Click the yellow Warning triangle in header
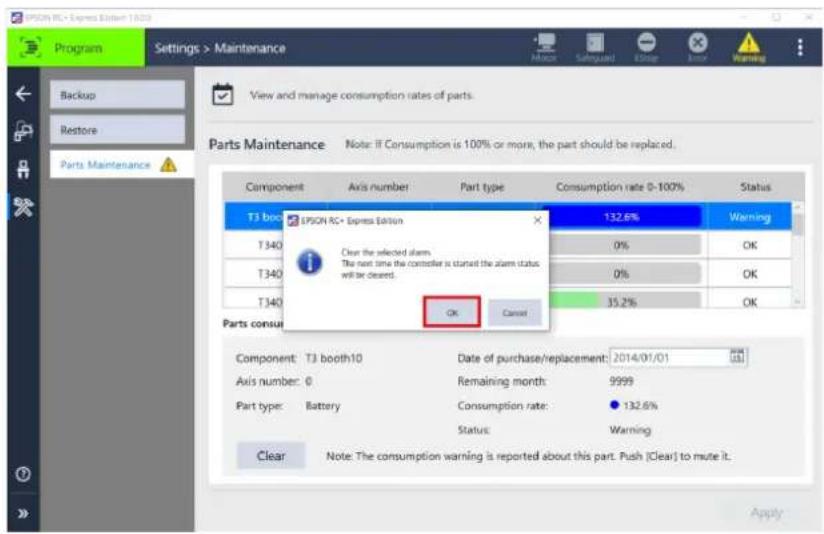The height and width of the screenshot is (534, 824). pyautogui.click(x=749, y=43)
